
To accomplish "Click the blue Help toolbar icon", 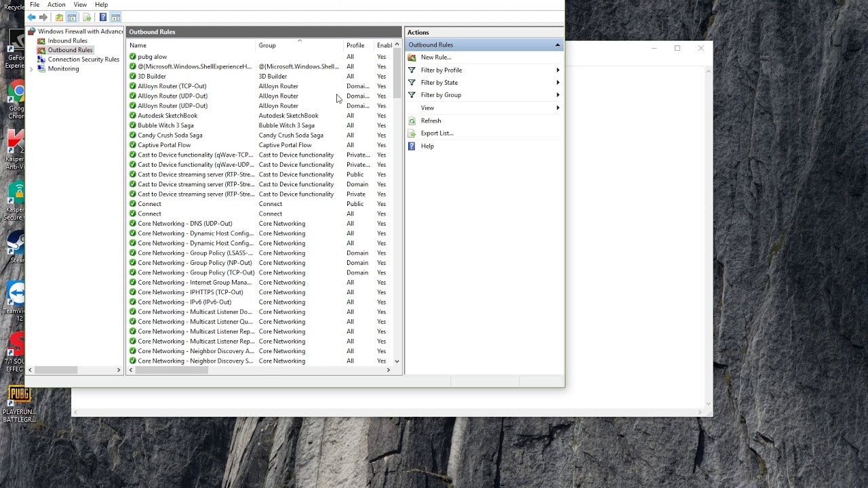I will pos(102,17).
